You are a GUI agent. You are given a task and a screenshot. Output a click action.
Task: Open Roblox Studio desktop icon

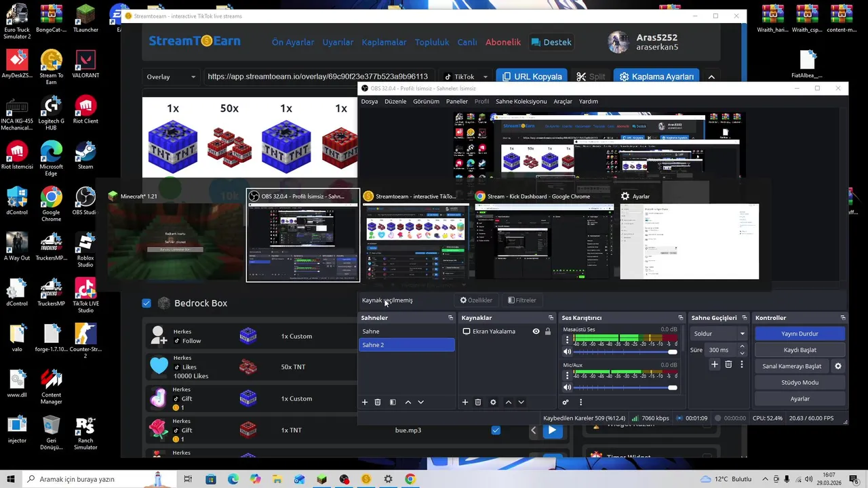[85, 249]
